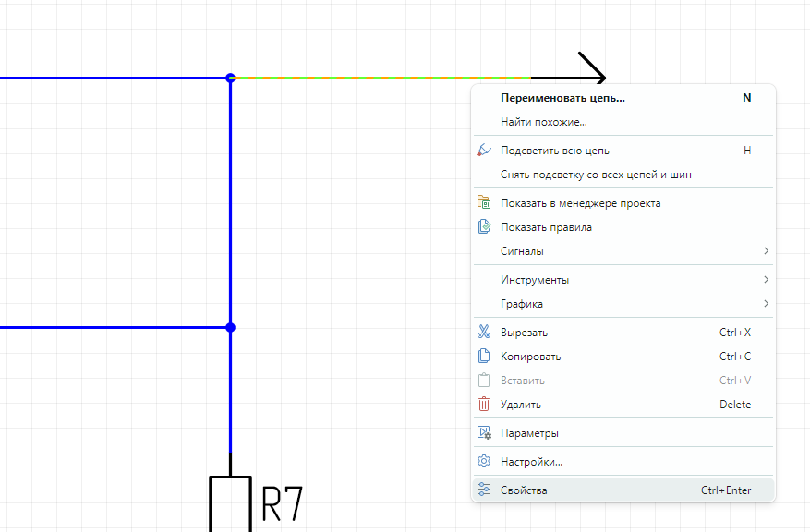Click the parameters gear-play icon
Viewport: 810px width, 532px height.
[x=484, y=433]
